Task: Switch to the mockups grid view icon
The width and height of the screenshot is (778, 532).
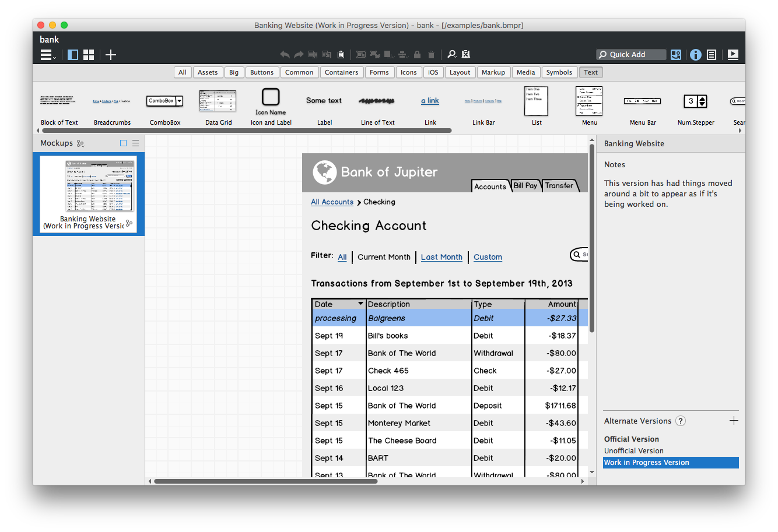Action: coord(89,55)
